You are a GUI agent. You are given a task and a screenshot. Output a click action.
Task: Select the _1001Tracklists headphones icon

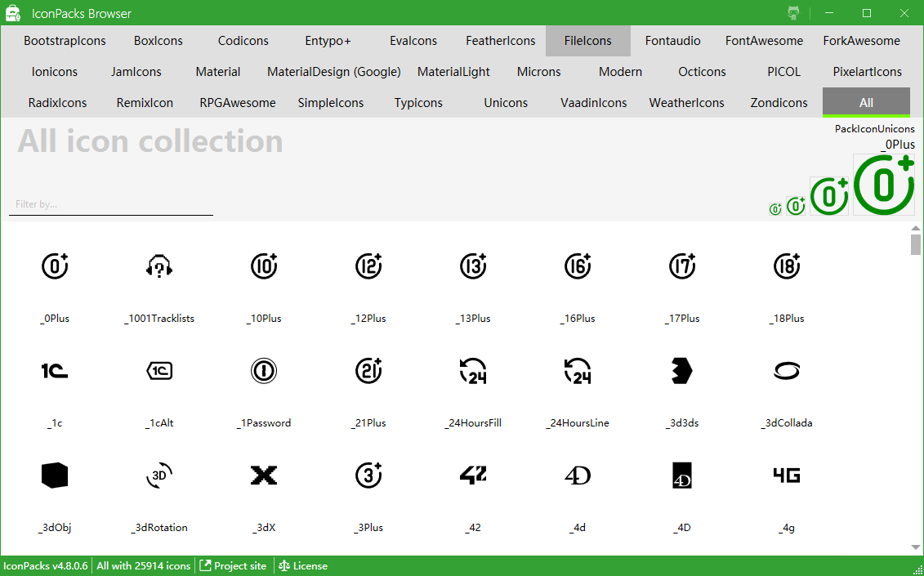(x=159, y=266)
